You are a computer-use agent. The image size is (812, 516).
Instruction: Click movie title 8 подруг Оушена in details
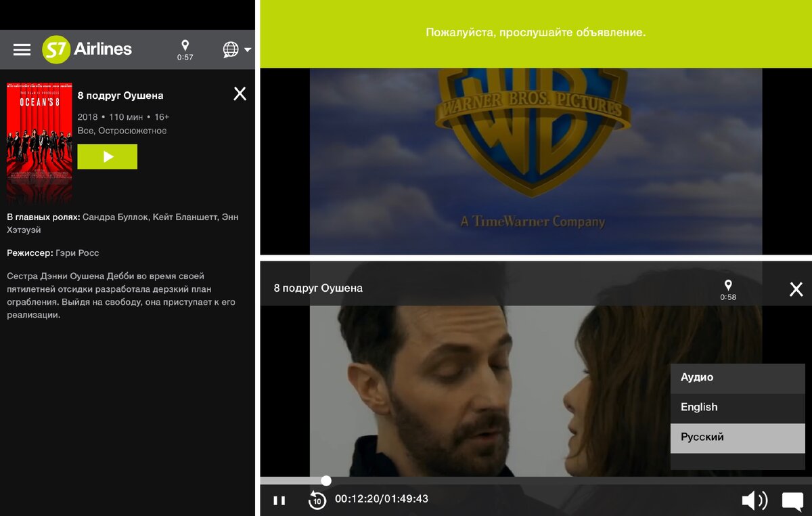point(120,95)
